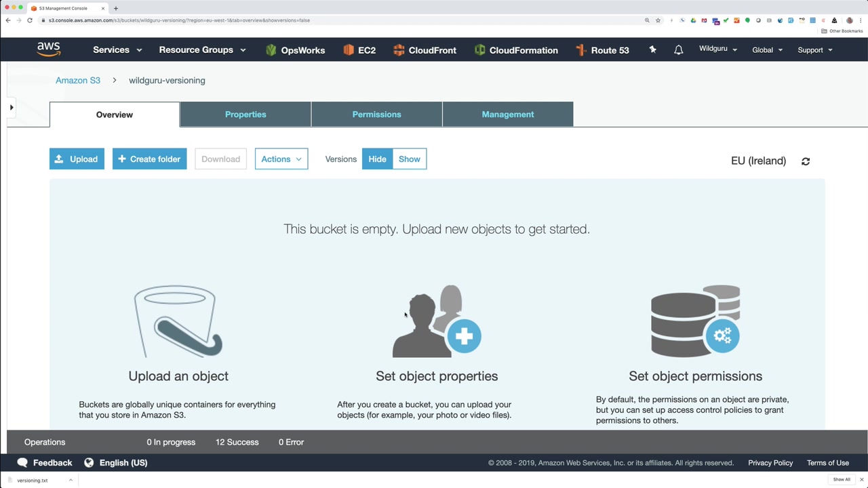Open the Other Bookmarks folder
This screenshot has height=488, width=868.
point(842,31)
